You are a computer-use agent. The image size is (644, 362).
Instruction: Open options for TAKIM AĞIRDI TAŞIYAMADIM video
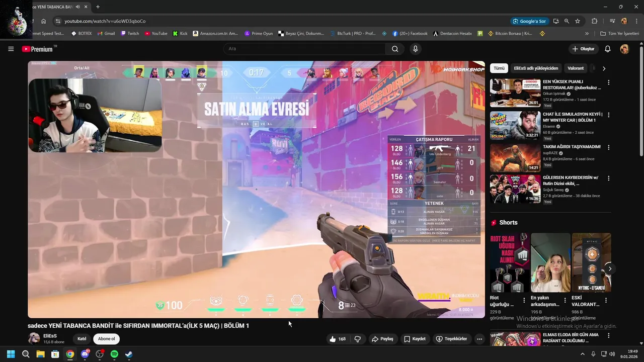click(608, 148)
